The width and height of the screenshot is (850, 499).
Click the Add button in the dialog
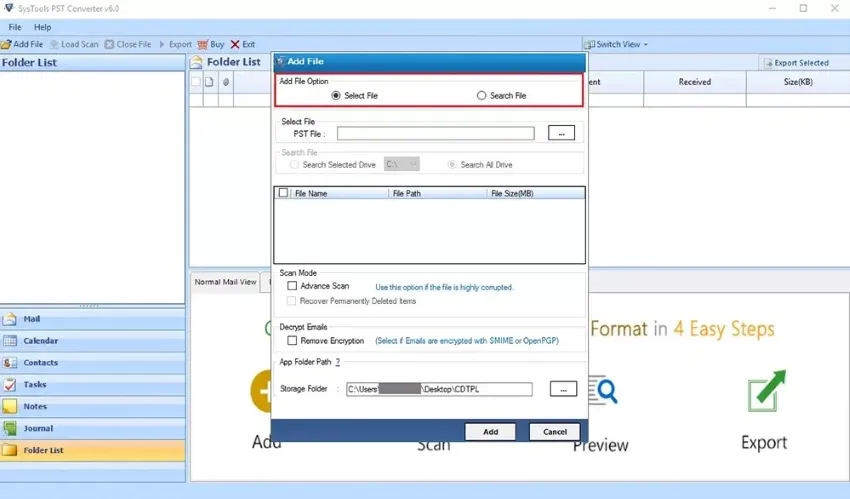[x=490, y=432]
